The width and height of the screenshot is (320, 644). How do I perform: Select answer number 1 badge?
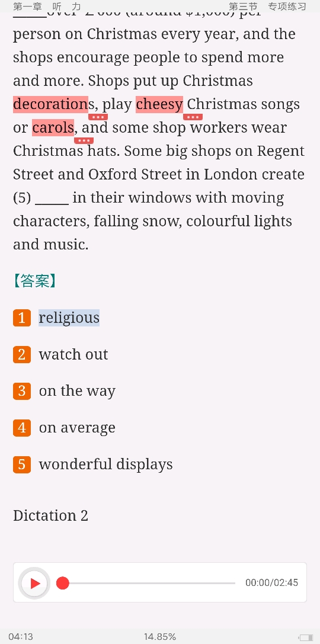(22, 318)
